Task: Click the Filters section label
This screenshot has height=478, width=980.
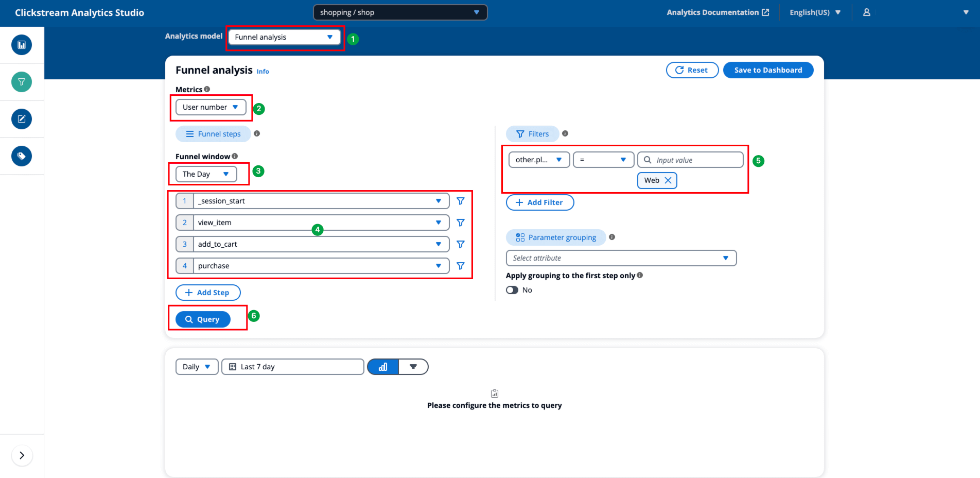Action: pyautogui.click(x=533, y=134)
